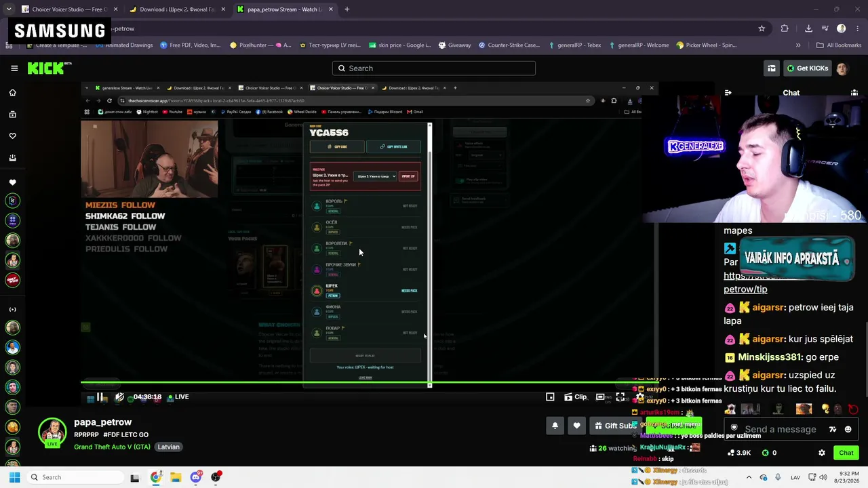Open the Giveaway bookmark
Image resolution: width=868 pixels, height=488 pixels.
[454, 45]
